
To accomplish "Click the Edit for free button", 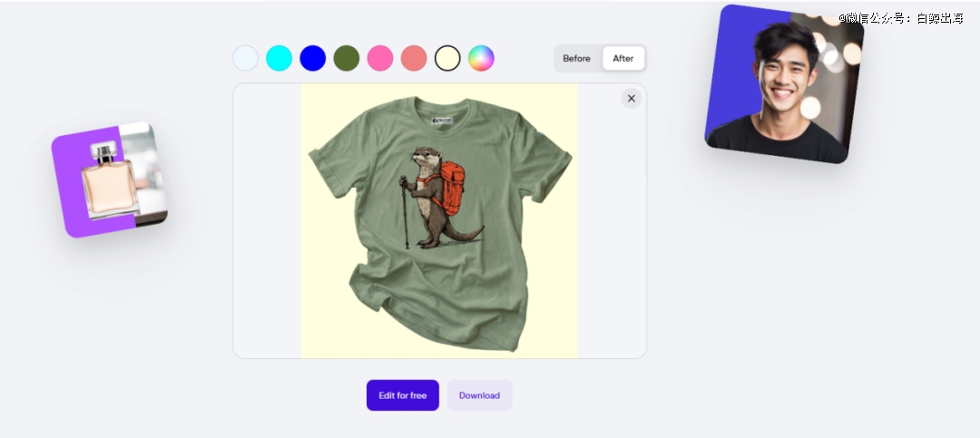I will 403,395.
